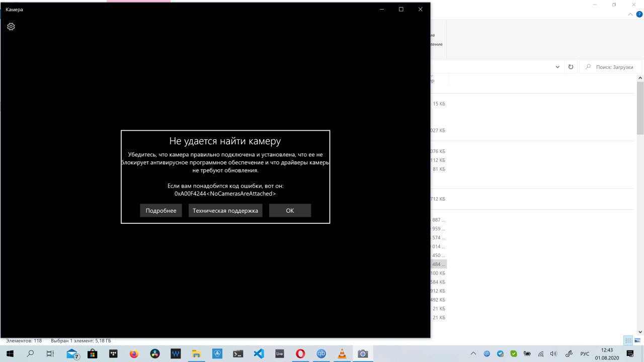Select the Explorer file sized 15 КБ
This screenshot has height=362, width=644.
[439, 104]
